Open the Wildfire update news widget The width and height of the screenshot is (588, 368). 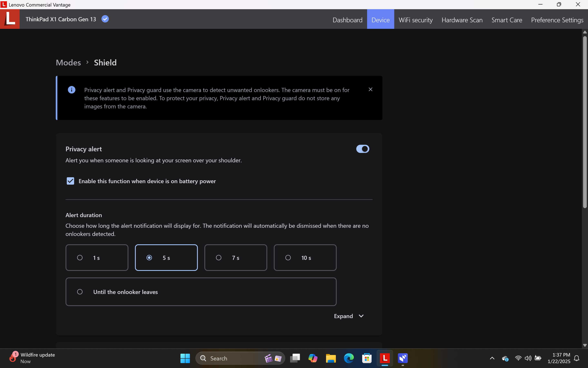pos(32,358)
